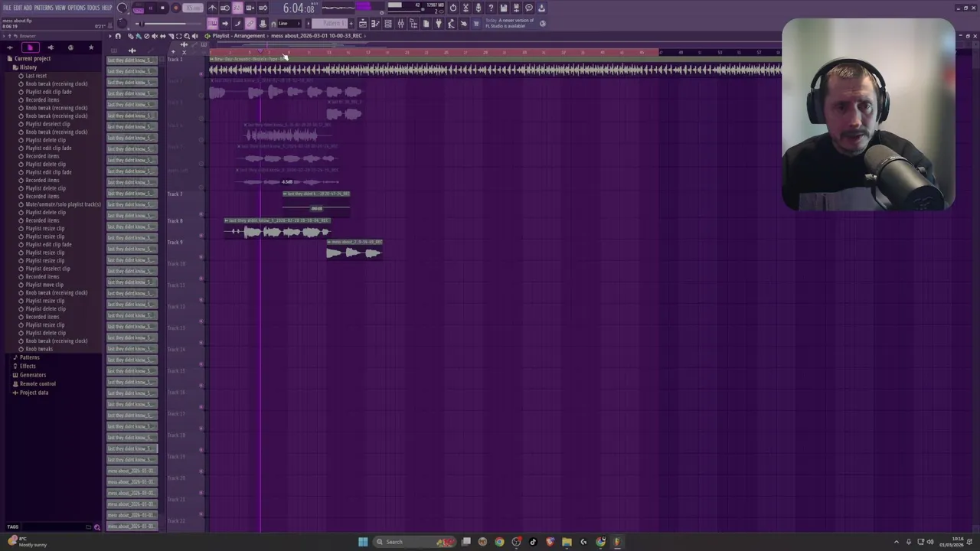Play or pause the song

pyautogui.click(x=151, y=8)
